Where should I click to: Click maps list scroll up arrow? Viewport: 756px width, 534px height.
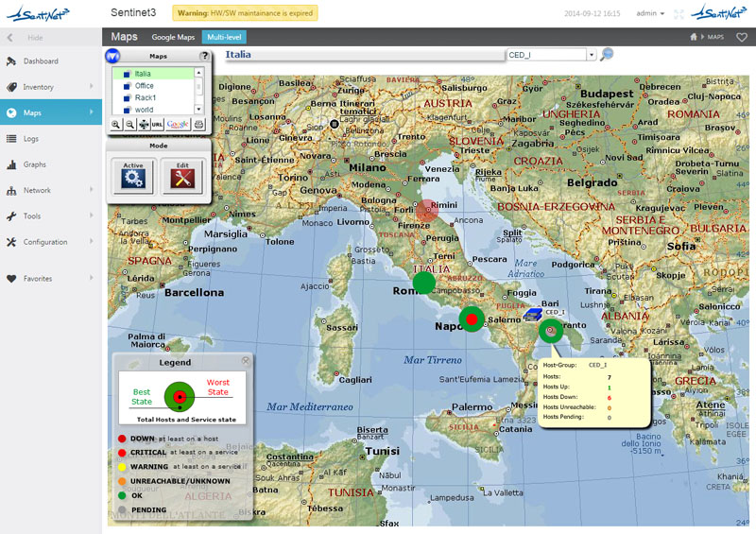[198, 73]
